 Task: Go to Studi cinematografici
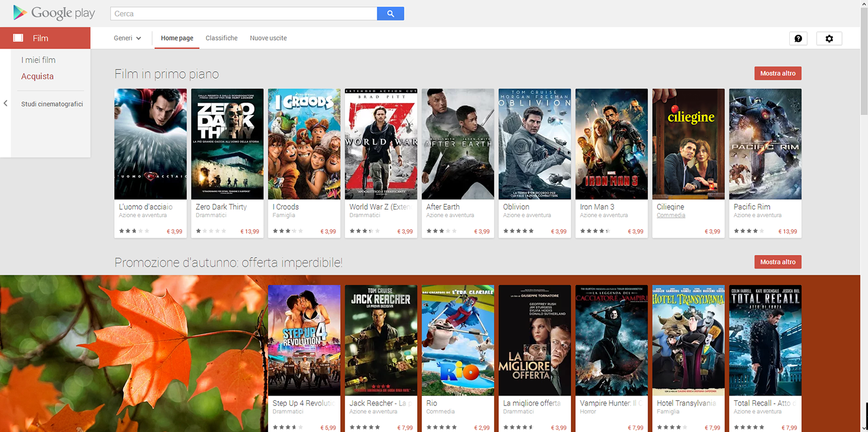coord(52,104)
